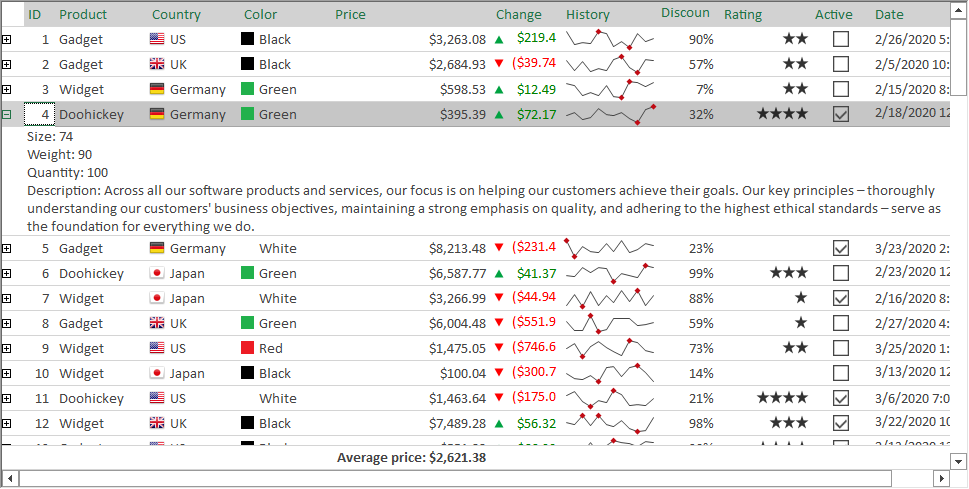
Task: Sort by the Country column header
Action: (176, 14)
